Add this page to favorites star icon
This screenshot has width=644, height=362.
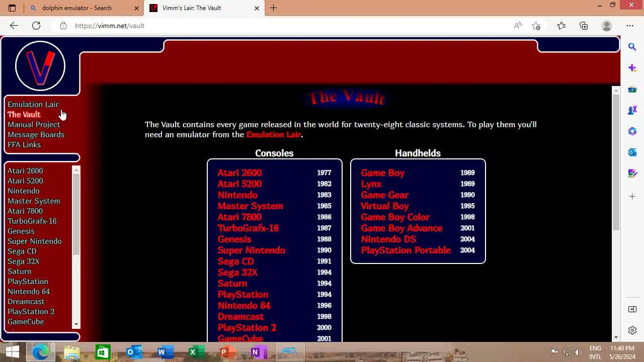tap(536, 26)
